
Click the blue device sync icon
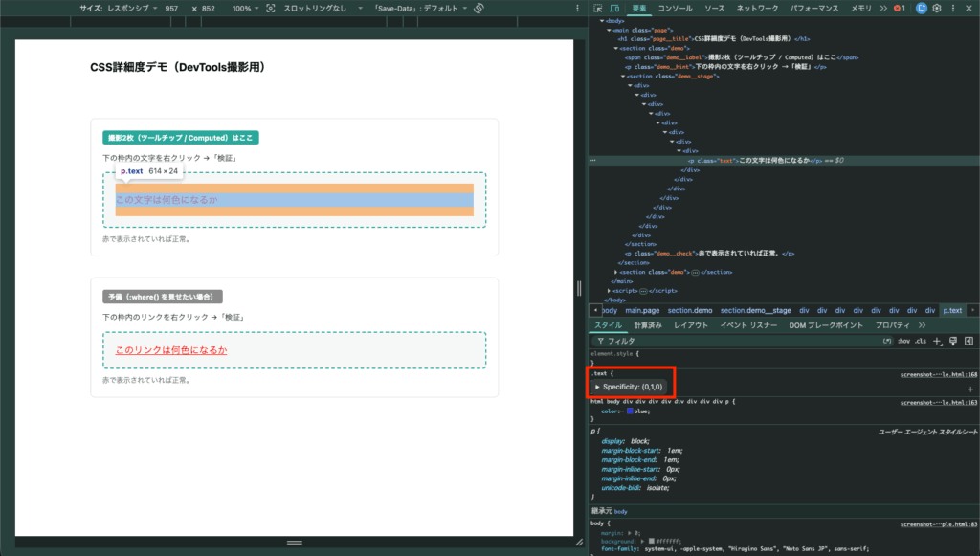tap(921, 8)
